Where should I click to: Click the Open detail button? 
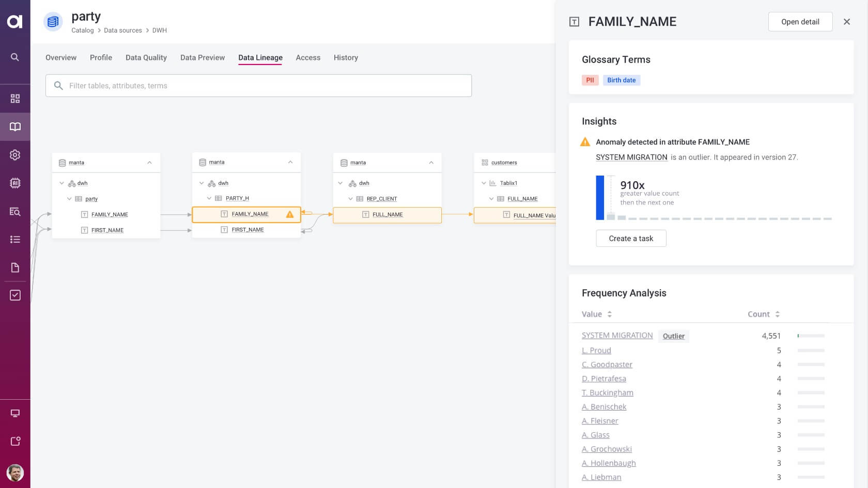(800, 22)
